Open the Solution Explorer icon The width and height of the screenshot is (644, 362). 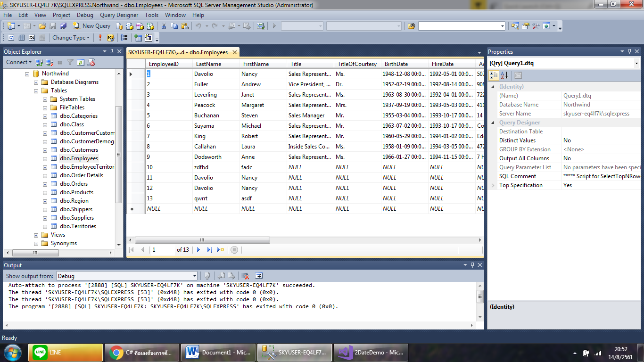[515, 26]
